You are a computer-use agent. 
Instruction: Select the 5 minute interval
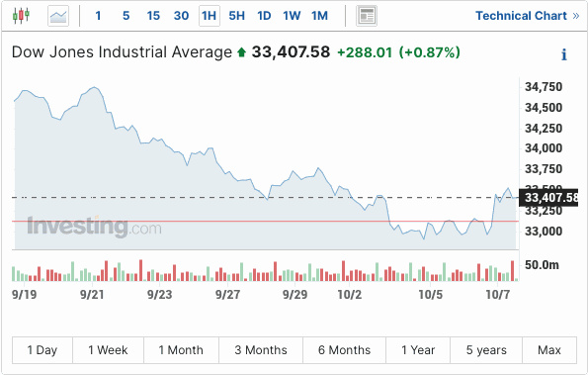click(x=126, y=16)
